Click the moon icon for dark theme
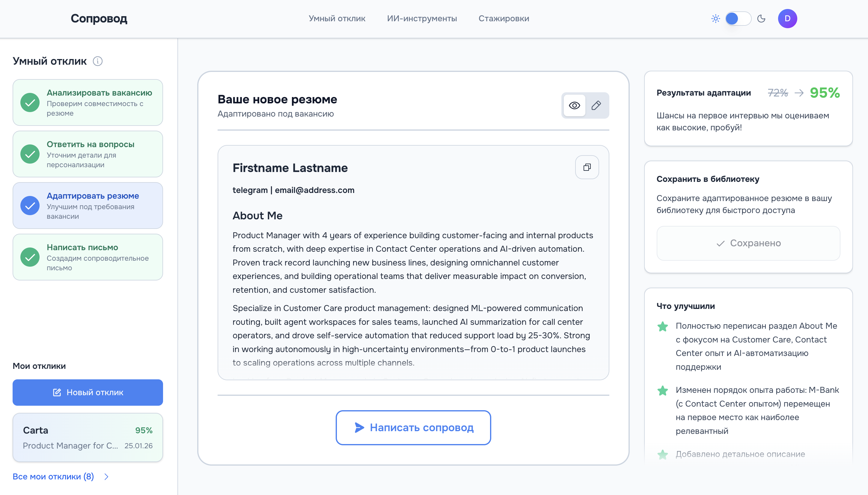868x495 pixels. [761, 19]
